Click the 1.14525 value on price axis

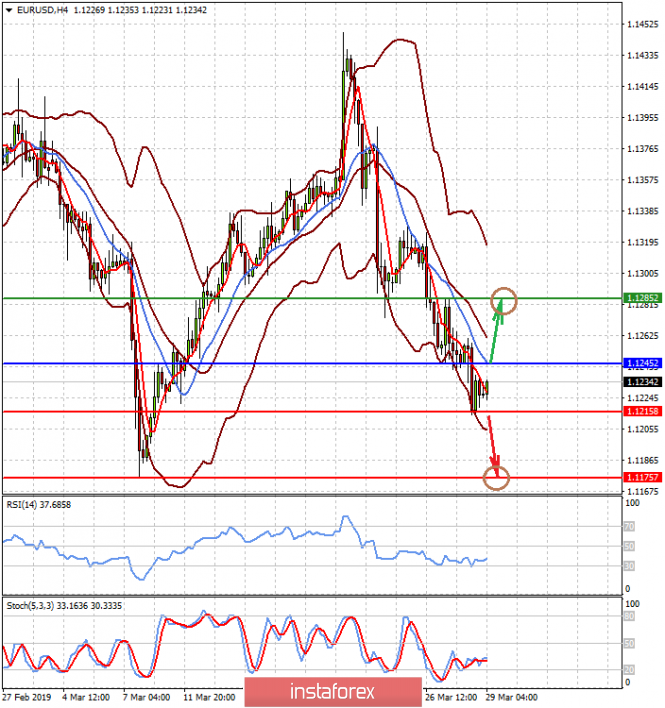(x=638, y=24)
